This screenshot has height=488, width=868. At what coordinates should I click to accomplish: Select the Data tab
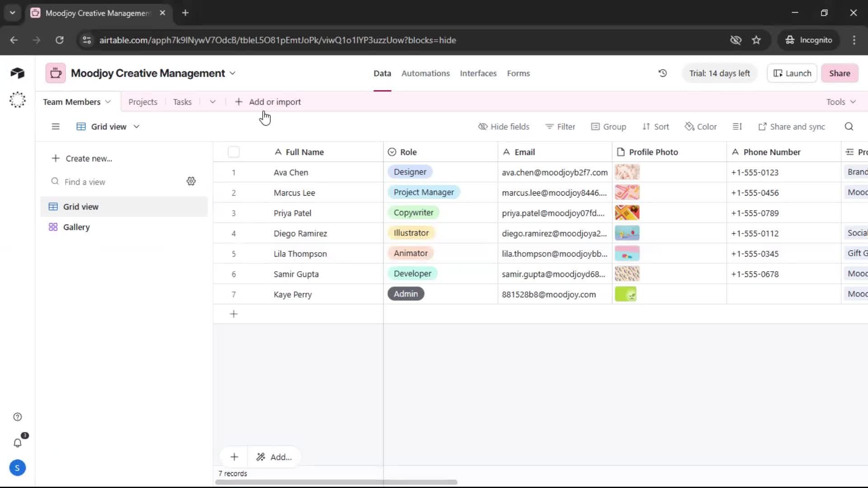[x=382, y=73]
